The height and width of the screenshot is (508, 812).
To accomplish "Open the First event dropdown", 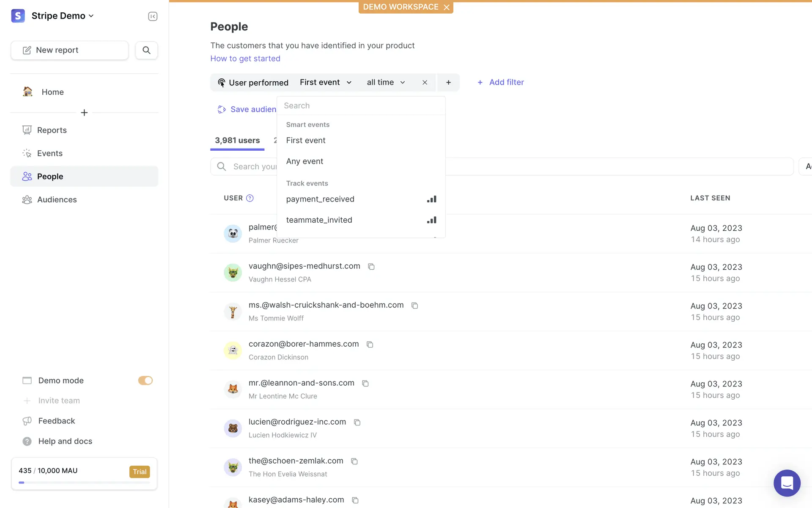I will tap(325, 83).
